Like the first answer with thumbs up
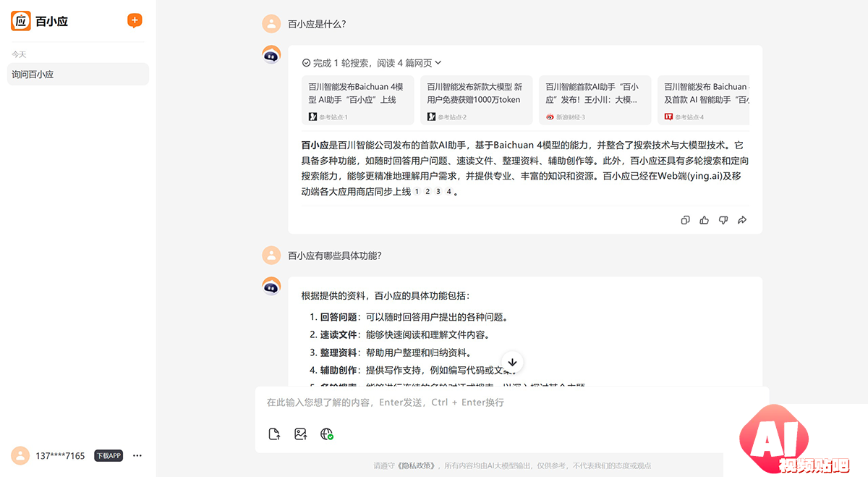 tap(705, 220)
